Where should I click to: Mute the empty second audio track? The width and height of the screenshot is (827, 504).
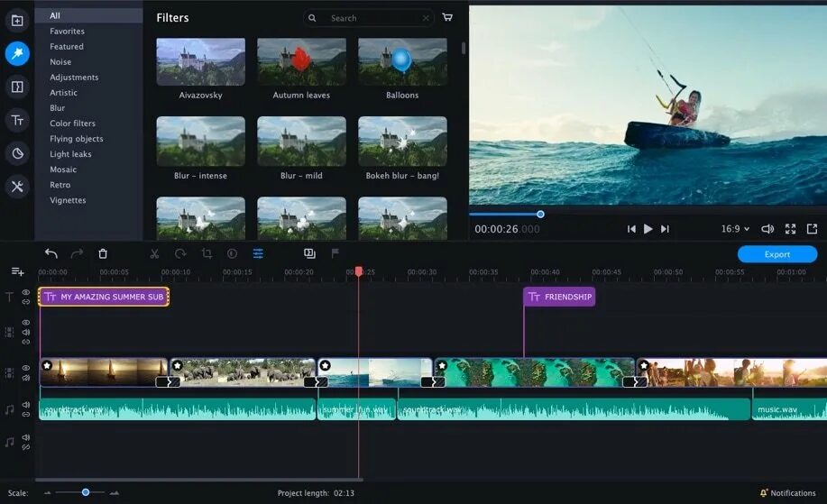(x=26, y=437)
